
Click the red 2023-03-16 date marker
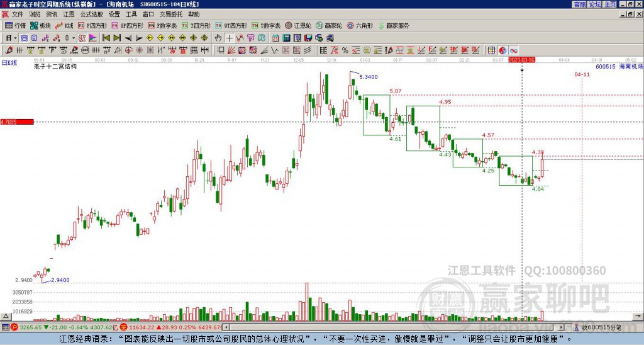point(521,60)
